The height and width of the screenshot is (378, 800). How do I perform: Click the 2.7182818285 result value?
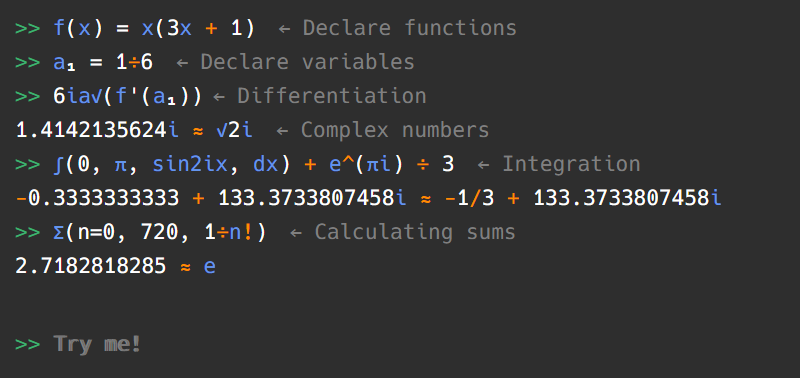(x=91, y=266)
